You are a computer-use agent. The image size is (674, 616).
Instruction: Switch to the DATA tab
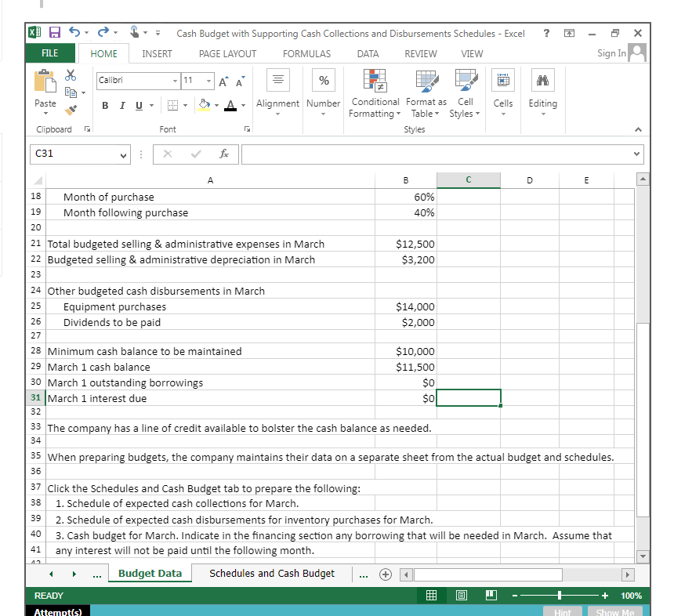point(368,54)
